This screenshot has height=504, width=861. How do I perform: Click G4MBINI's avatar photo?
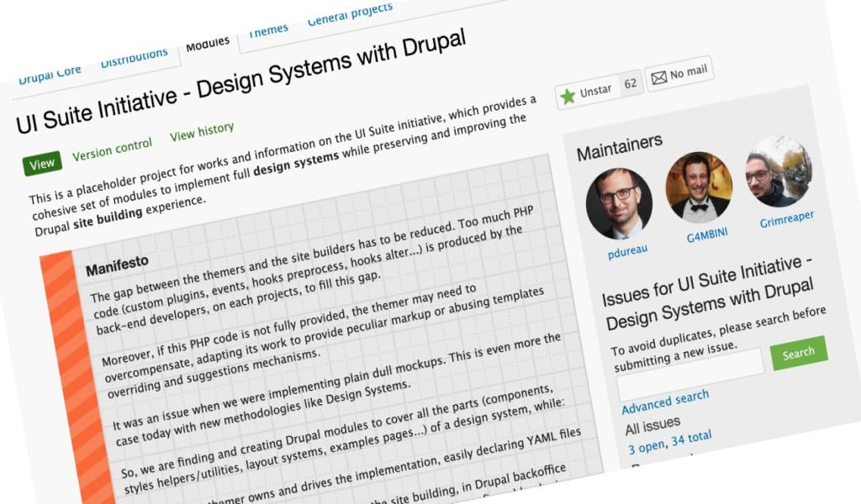pyautogui.click(x=699, y=186)
